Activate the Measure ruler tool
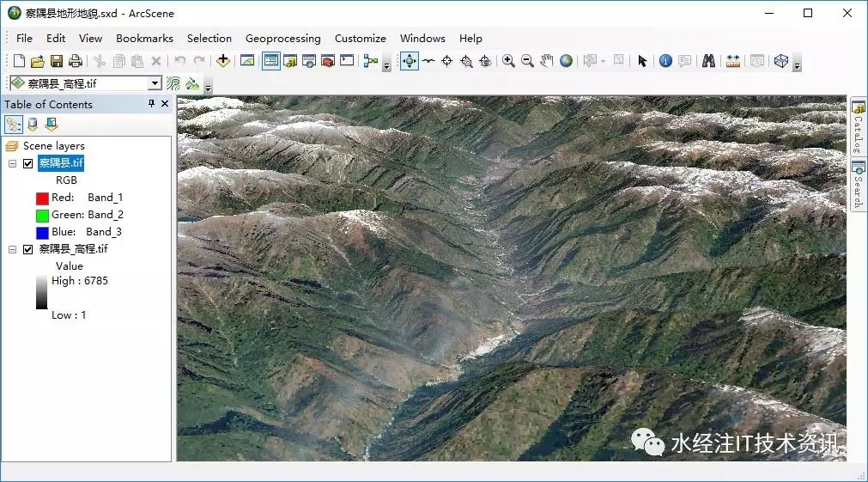 pyautogui.click(x=733, y=61)
